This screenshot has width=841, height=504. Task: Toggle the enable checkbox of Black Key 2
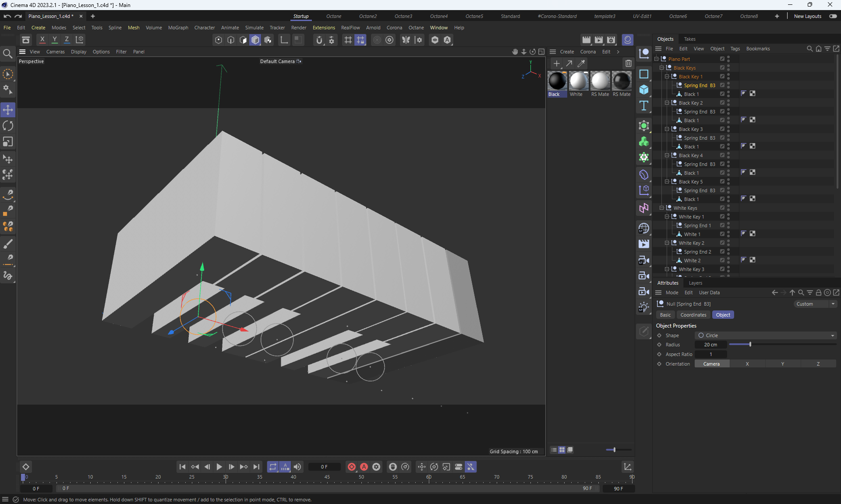tap(722, 103)
